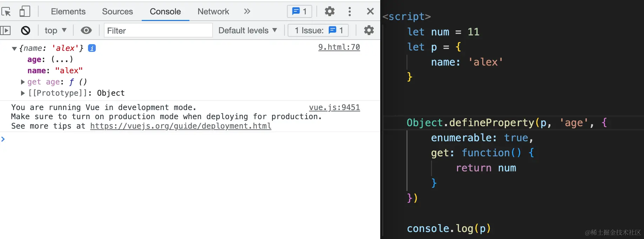The height and width of the screenshot is (239, 644).
Task: Open the three-dot customize menu
Action: [349, 11]
